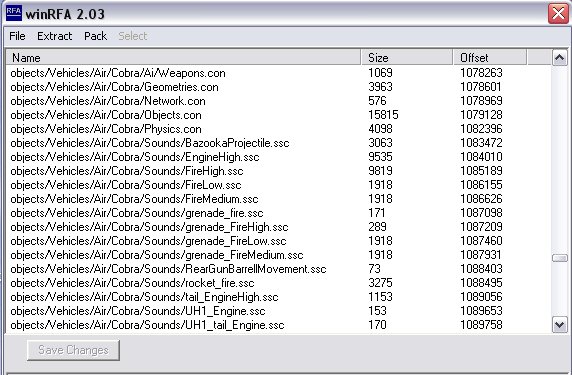Click the offset value 1084010
This screenshot has width=572, height=375.
(481, 157)
